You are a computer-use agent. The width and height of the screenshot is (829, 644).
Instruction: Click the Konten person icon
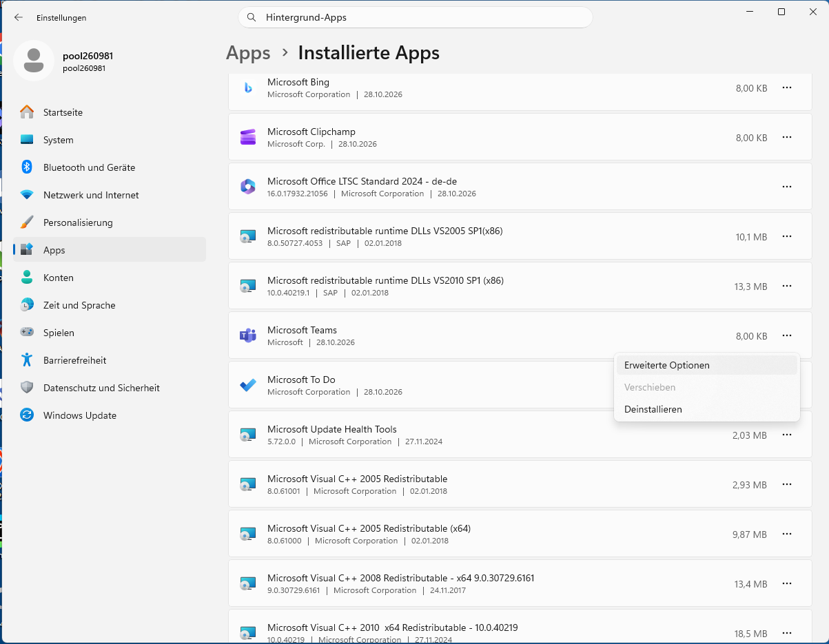pos(27,278)
